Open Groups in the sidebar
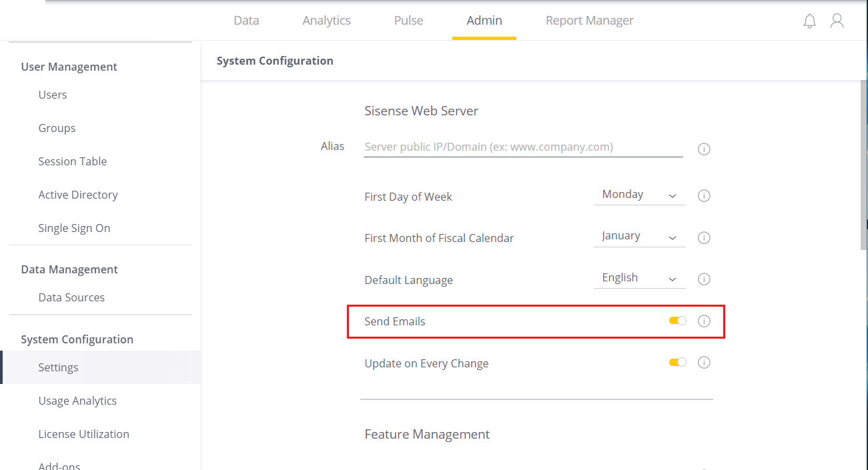868x470 pixels. (x=57, y=128)
